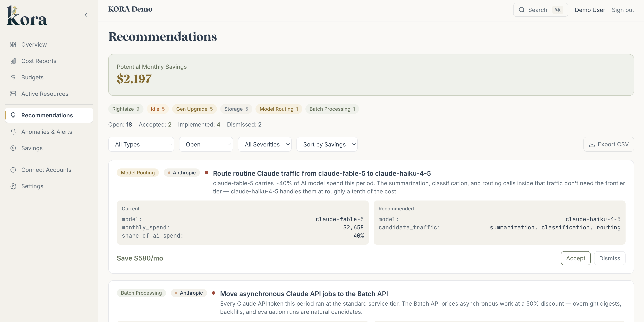Click the Active Resources server icon
This screenshot has width=644, height=322.
coord(13,94)
